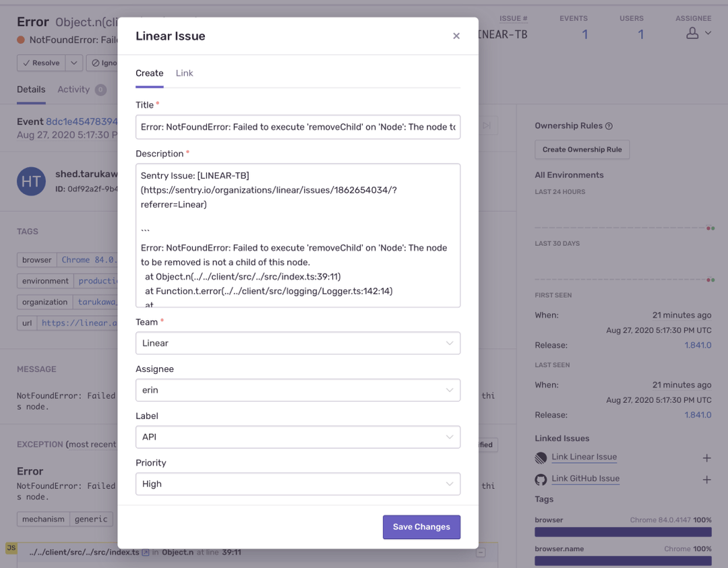The width and height of the screenshot is (728, 568).
Task: Close the Linear Issue dialog
Action: click(x=456, y=36)
